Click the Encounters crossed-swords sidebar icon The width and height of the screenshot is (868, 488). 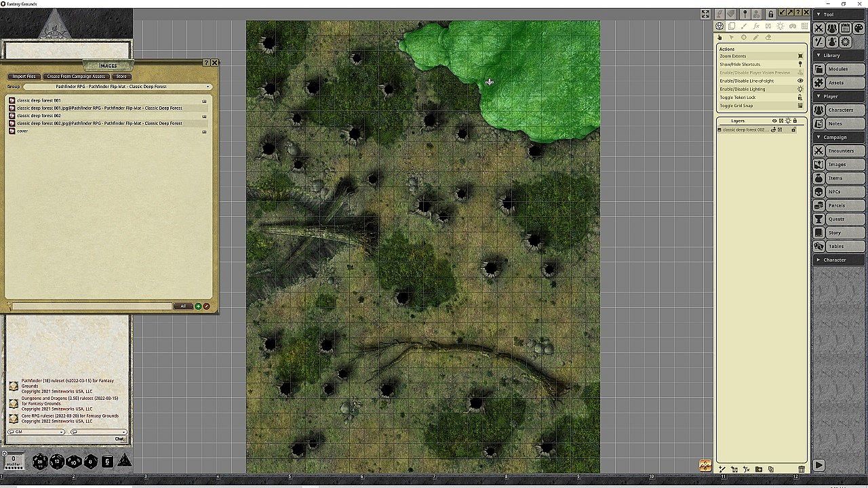pos(819,150)
